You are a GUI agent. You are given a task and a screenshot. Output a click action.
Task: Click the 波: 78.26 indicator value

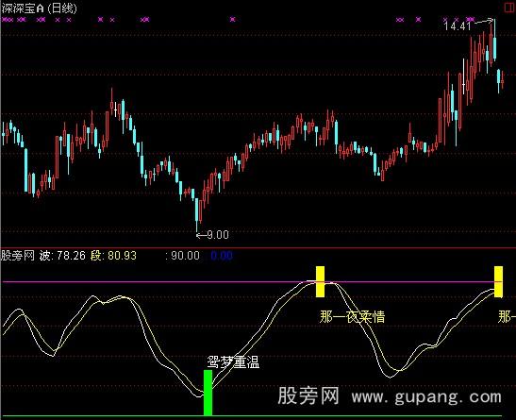tap(62, 256)
